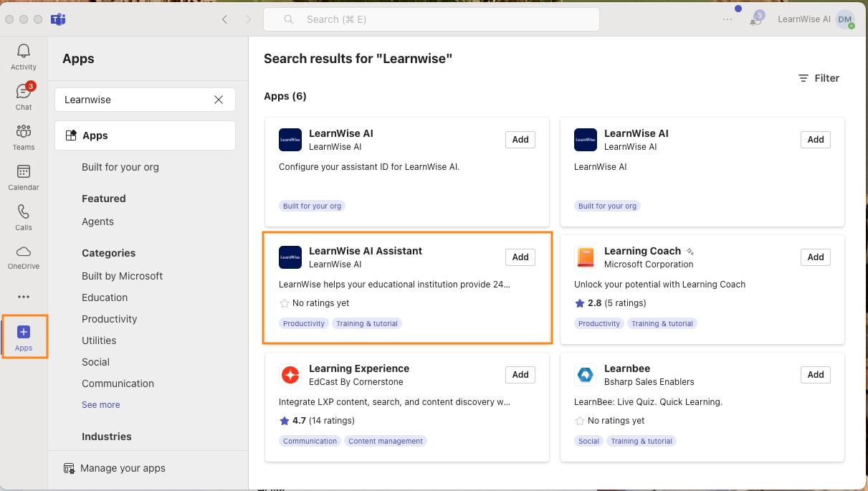Open the Learning Coach title

642,251
